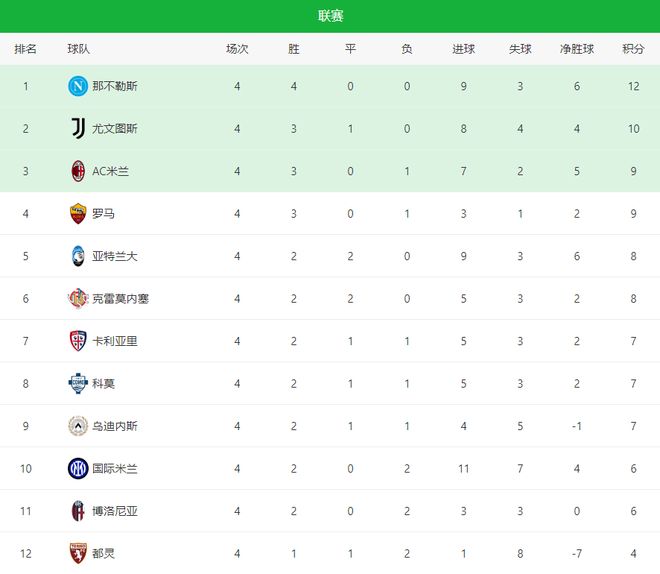This screenshot has width=660, height=574.
Task: Open the 尤文图斯 team link
Action: (x=115, y=128)
